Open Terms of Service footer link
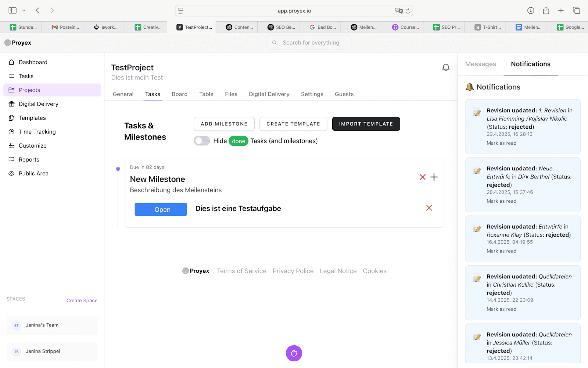The image size is (588, 368). pyautogui.click(x=241, y=271)
